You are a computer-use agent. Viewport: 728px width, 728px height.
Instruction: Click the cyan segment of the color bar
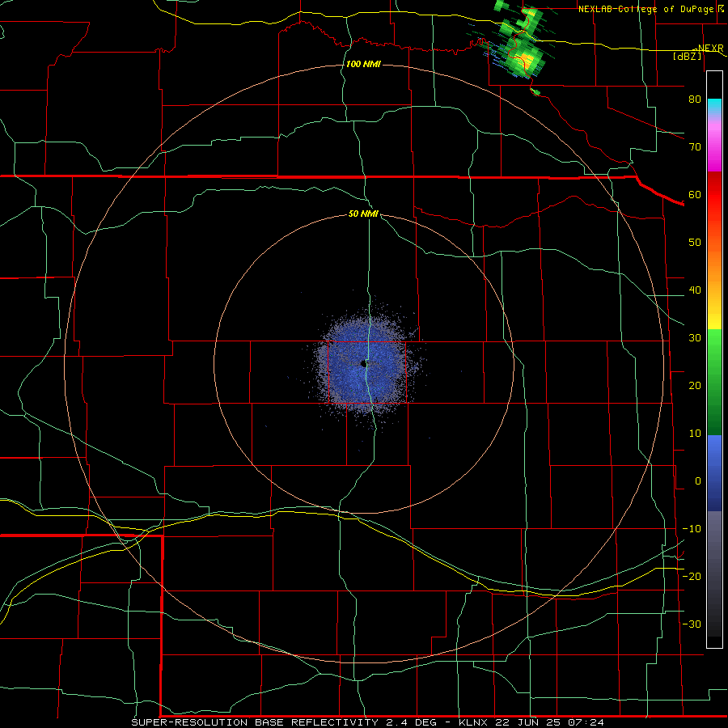click(x=714, y=107)
